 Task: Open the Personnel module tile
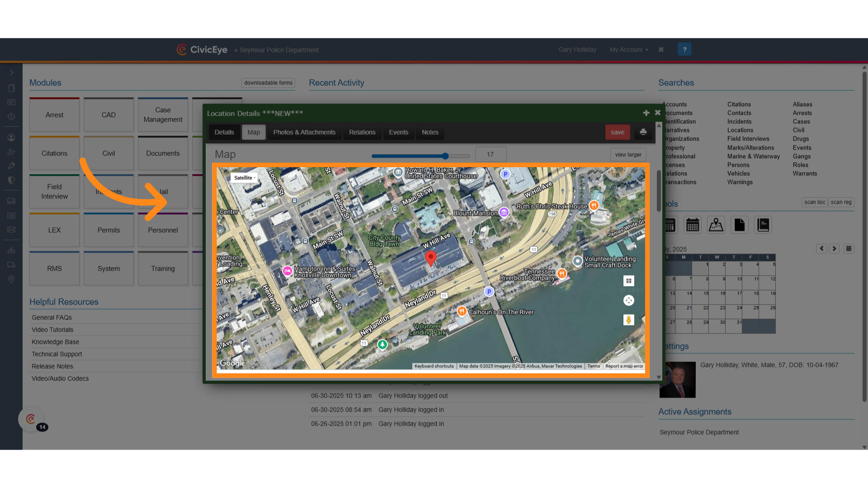[163, 230]
